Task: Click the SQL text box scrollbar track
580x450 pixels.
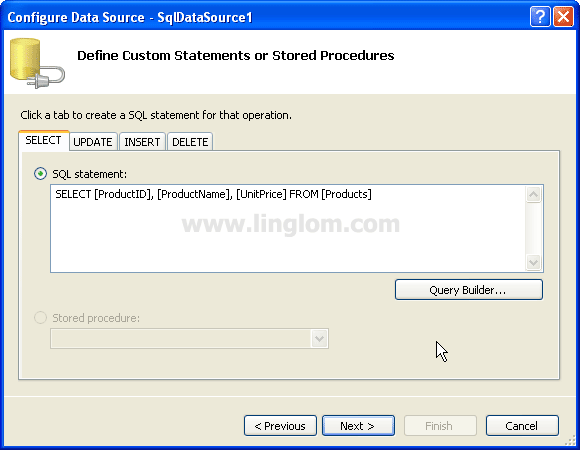Action: (x=533, y=229)
